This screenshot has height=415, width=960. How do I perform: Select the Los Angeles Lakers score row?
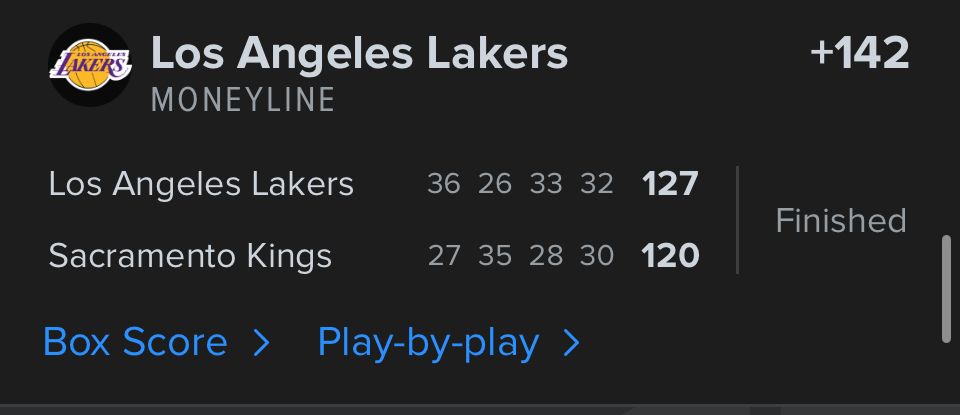click(201, 184)
